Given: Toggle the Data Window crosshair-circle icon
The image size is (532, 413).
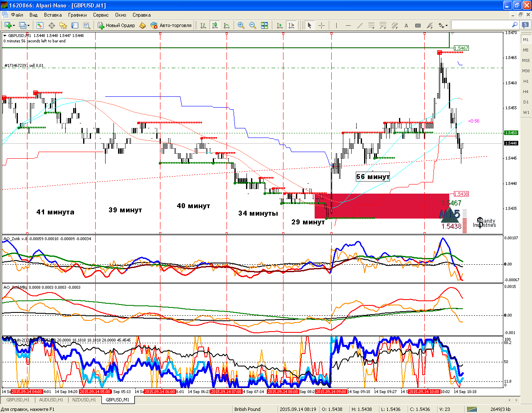Looking at the screenshot, I should (52, 25).
